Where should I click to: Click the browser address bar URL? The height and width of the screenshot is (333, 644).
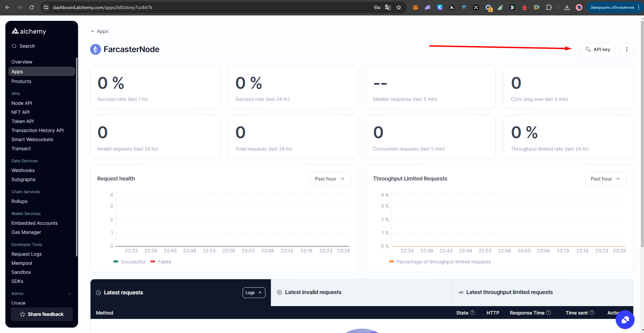coord(103,7)
